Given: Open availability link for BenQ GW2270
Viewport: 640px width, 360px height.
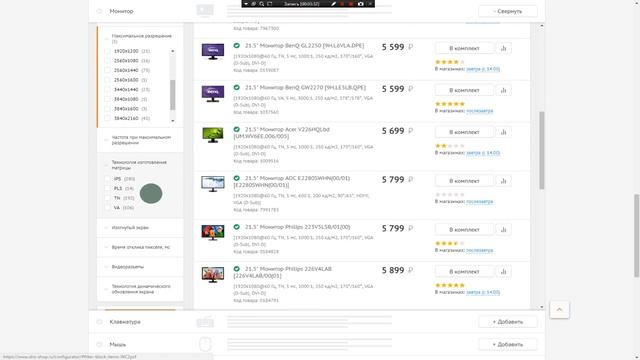Looking at the screenshot, I should pos(480,111).
